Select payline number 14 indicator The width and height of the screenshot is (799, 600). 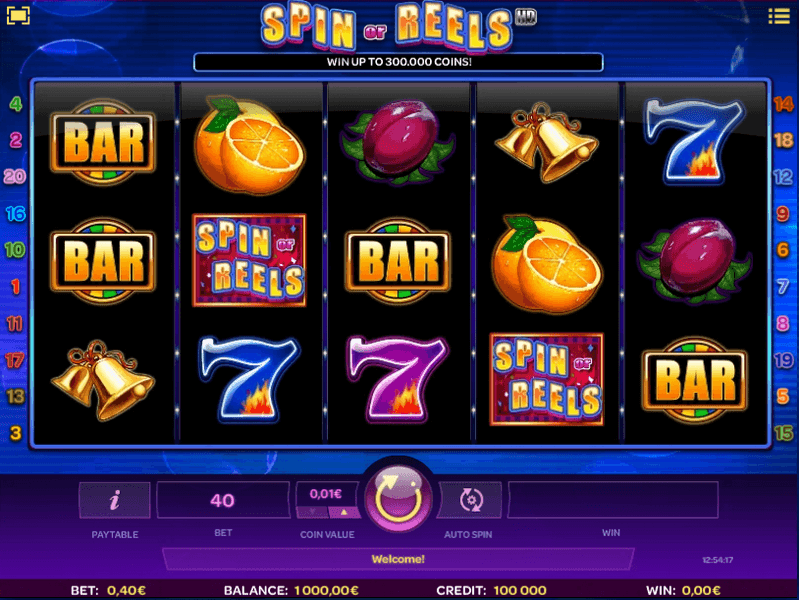point(783,104)
